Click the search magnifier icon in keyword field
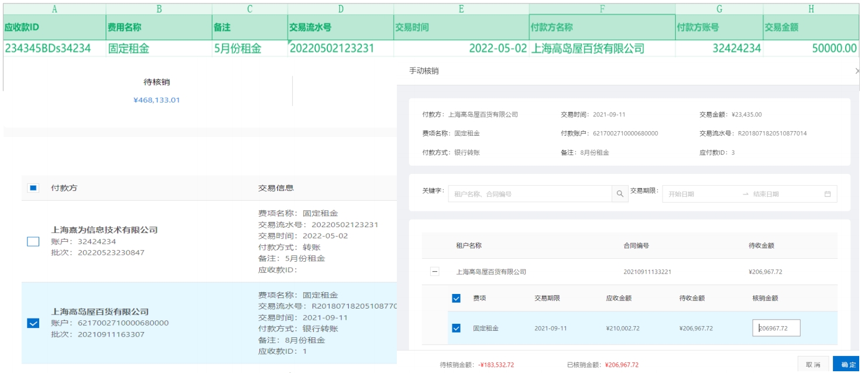The width and height of the screenshot is (868, 373). pyautogui.click(x=619, y=194)
